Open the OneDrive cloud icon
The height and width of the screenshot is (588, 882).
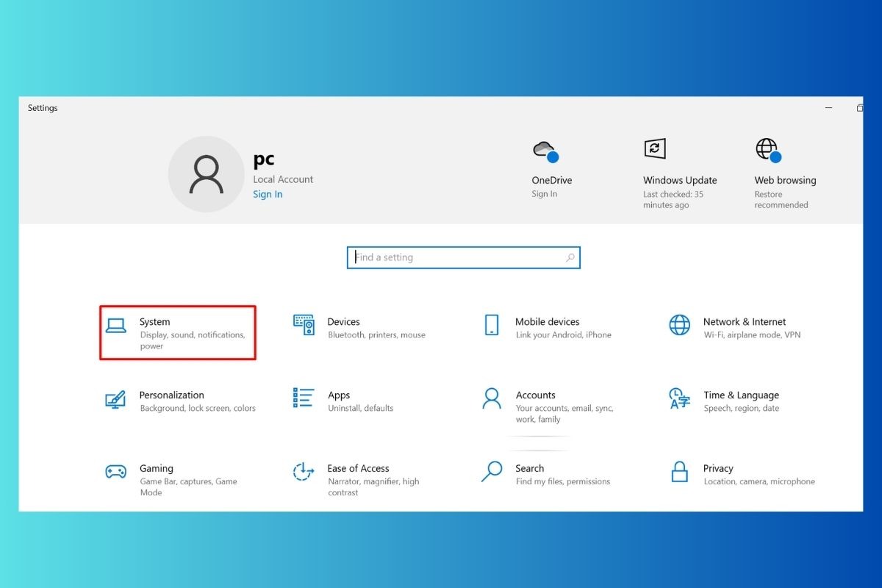pos(545,151)
